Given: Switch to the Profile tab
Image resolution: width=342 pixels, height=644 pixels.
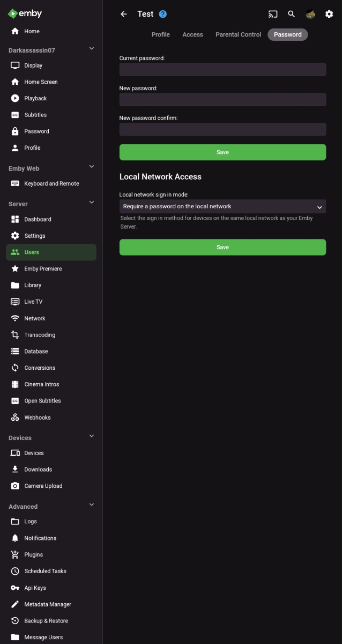Looking at the screenshot, I should 160,34.
